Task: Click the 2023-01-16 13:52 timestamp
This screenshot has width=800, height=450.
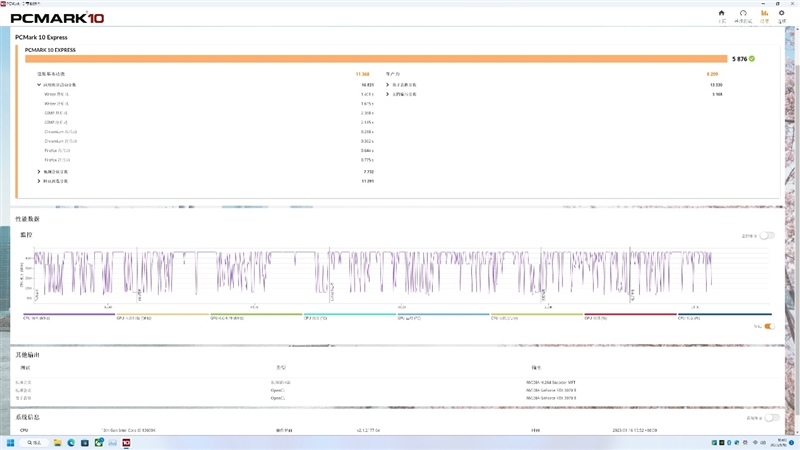Action: click(x=635, y=431)
